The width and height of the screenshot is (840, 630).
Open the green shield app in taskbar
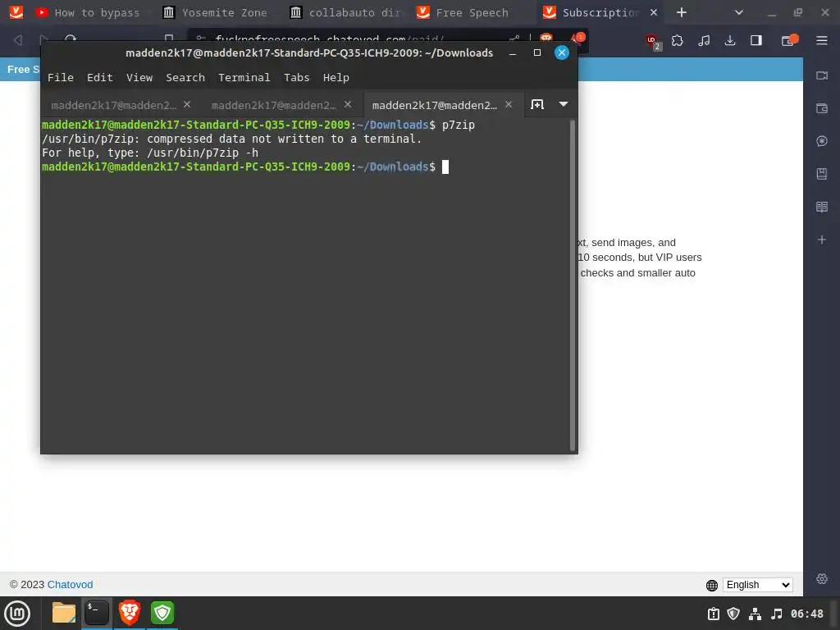pyautogui.click(x=162, y=613)
